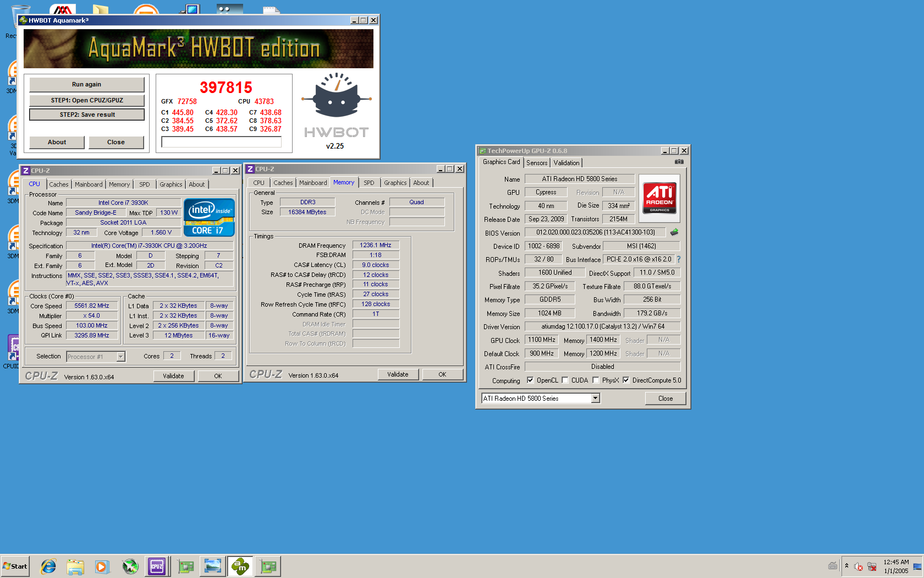Open Graphics tab in CPU-Z Memory window
Image resolution: width=924 pixels, height=578 pixels.
click(x=395, y=183)
